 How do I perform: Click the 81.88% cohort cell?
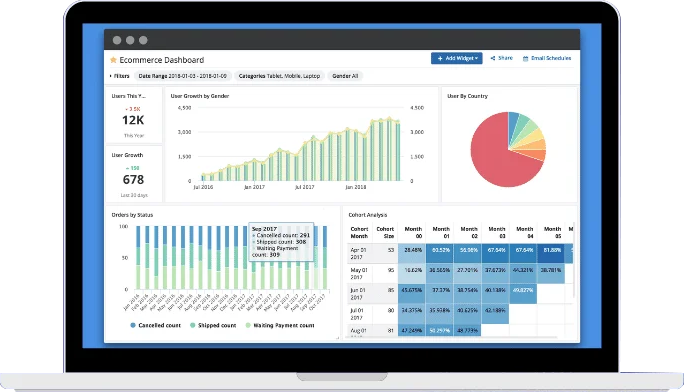coord(551,253)
